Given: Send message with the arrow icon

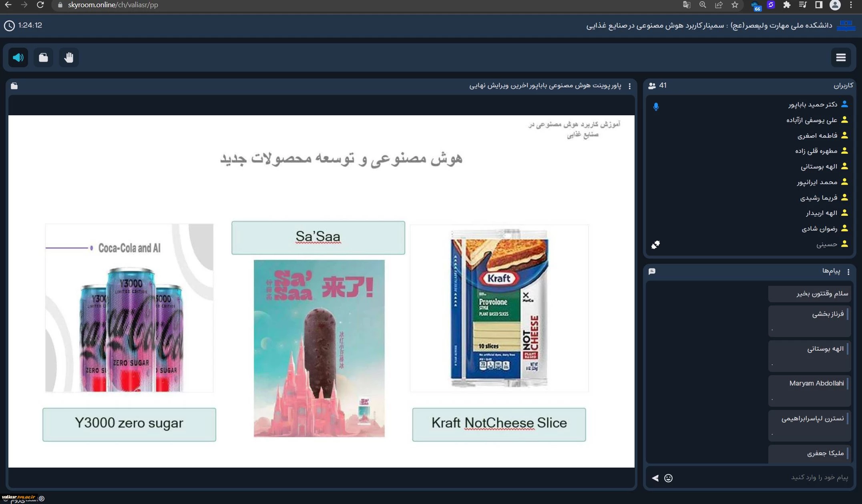Looking at the screenshot, I should click(x=655, y=478).
